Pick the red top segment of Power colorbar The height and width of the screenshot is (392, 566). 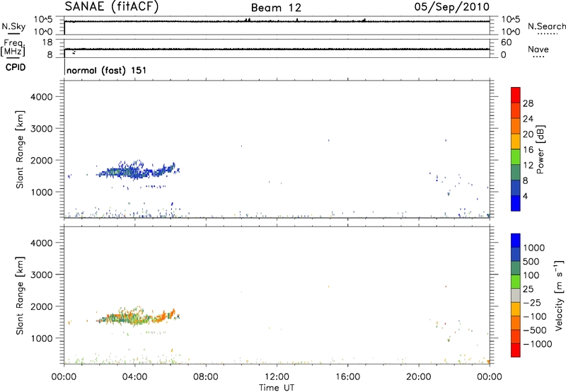(516, 95)
